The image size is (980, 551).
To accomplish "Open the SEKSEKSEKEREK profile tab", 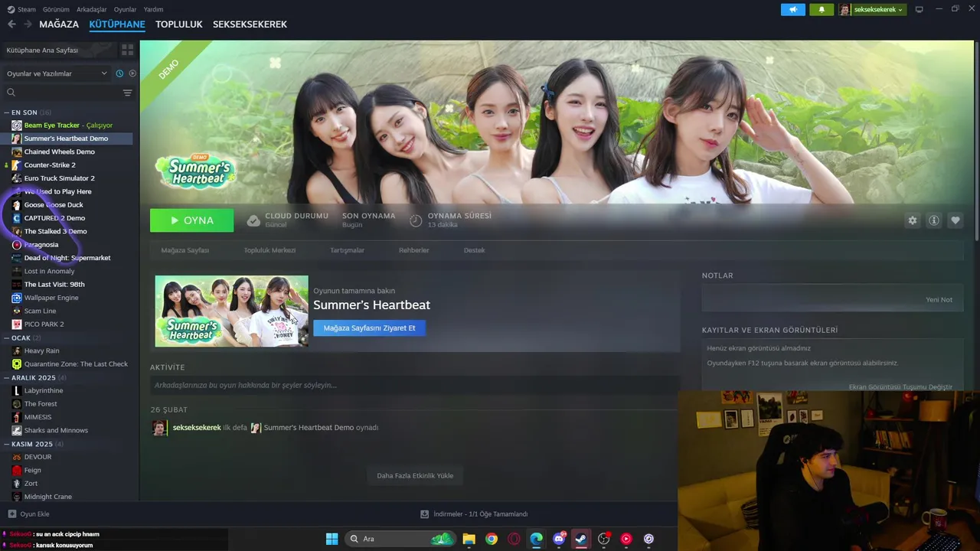I will coord(250,24).
